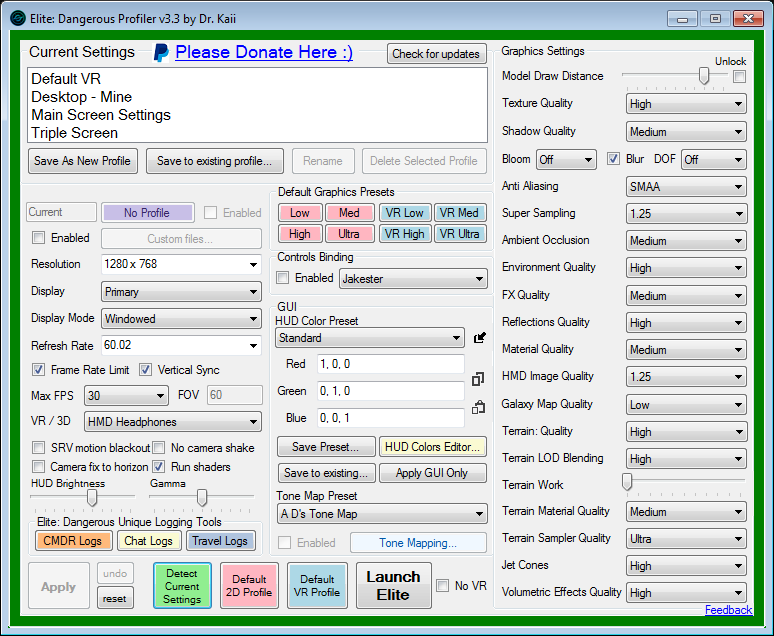Click the copy HUD colors icon
Image resolution: width=774 pixels, height=636 pixels.
pyautogui.click(x=478, y=379)
